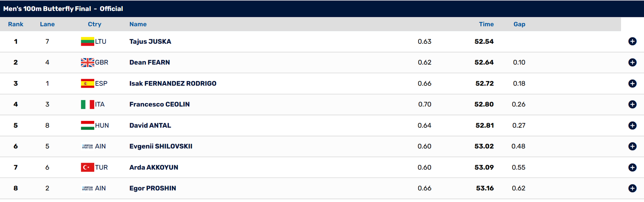Click the Lithuania flag icon
Viewport: 644px width, 202px height.
click(87, 41)
